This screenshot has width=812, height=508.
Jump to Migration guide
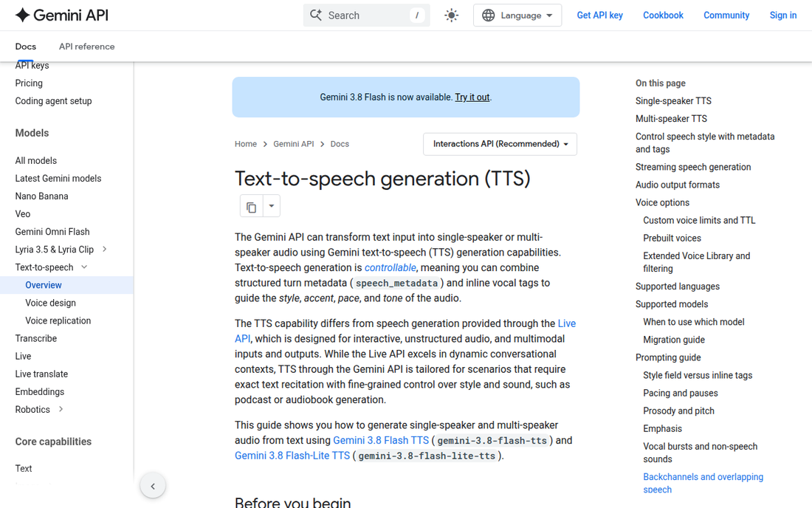coord(674,340)
